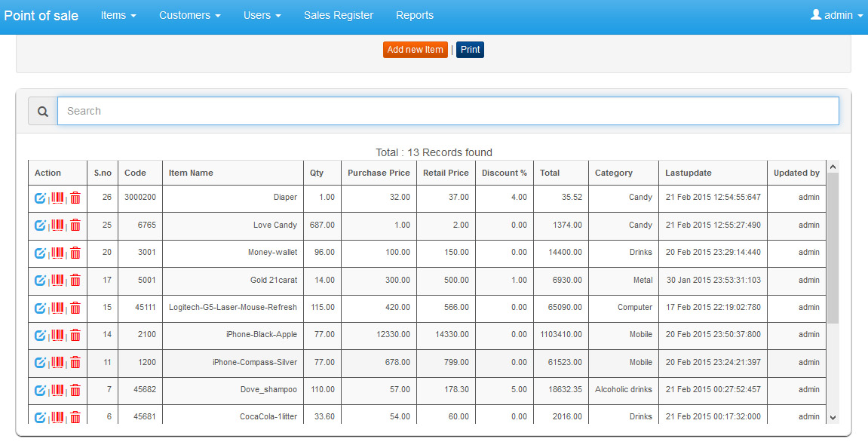The width and height of the screenshot is (868, 448).
Task: Click the Category column header
Action: coord(613,173)
